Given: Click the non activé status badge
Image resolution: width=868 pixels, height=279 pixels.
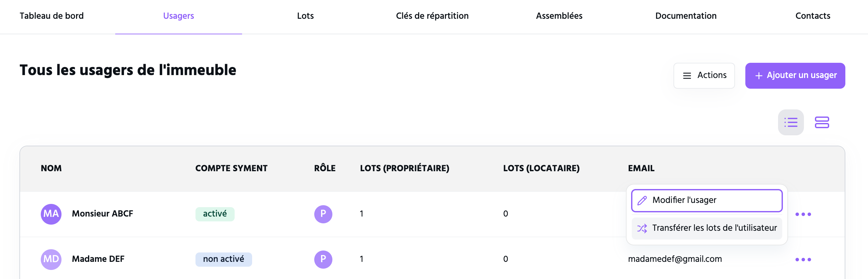Looking at the screenshot, I should (x=223, y=259).
